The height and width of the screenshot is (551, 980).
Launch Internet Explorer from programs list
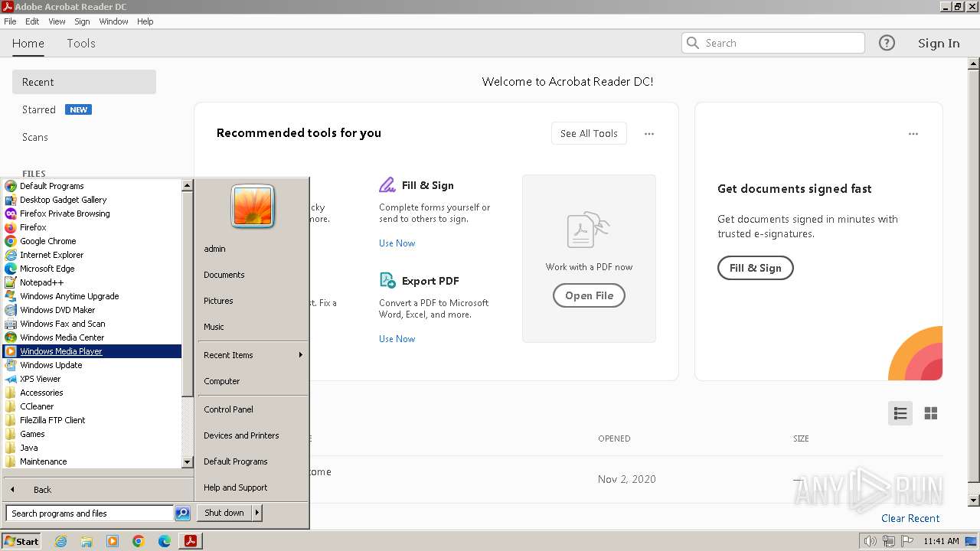(92, 255)
